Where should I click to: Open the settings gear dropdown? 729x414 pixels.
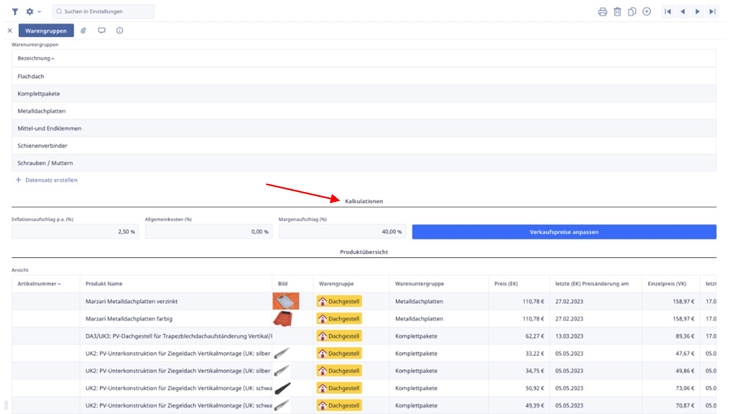[33, 12]
